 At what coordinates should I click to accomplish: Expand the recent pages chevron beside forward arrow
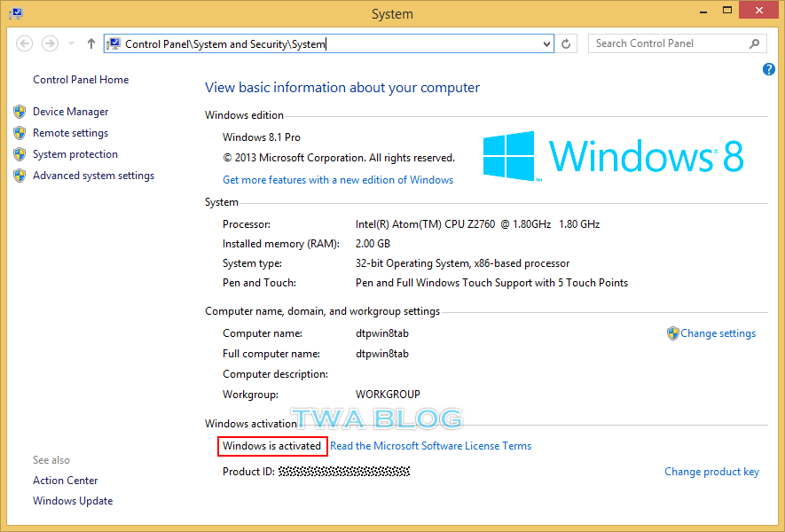(70, 43)
